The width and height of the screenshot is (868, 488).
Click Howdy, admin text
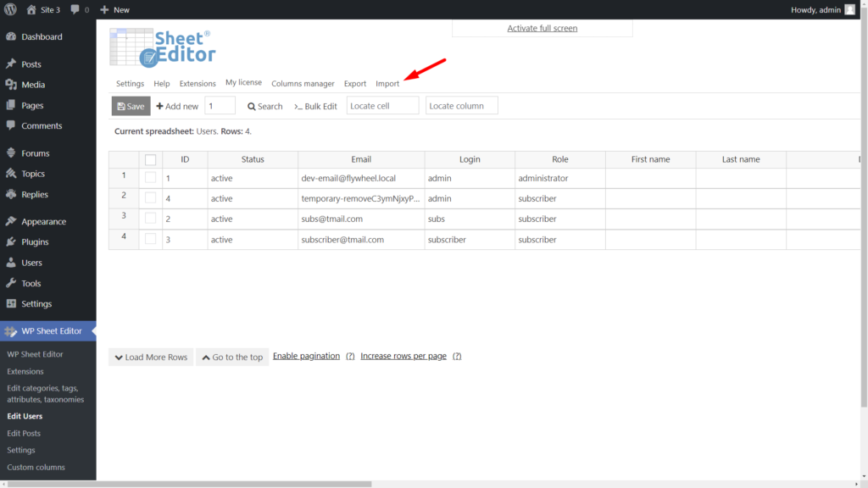coord(815,9)
